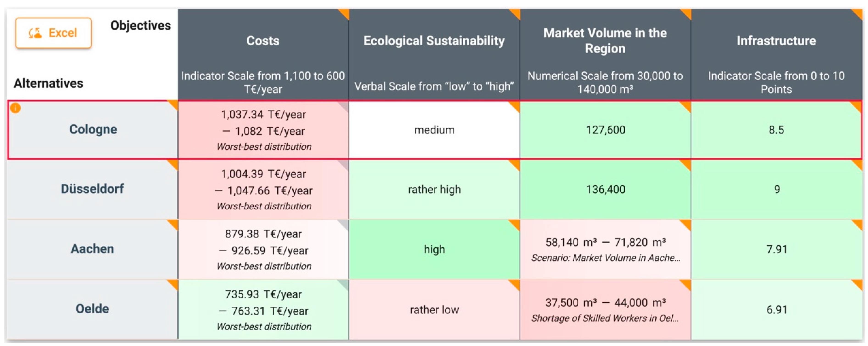Click orange corner marker on Ecological Sustainability header

pyautogui.click(x=516, y=13)
